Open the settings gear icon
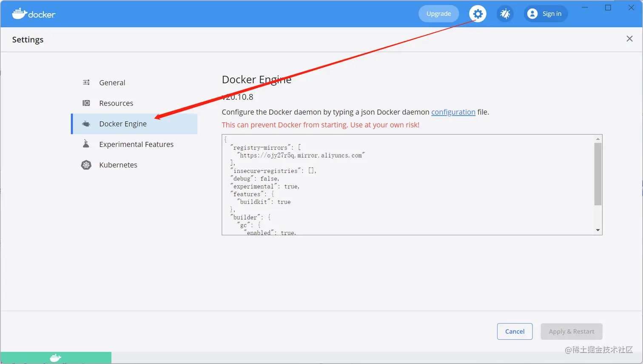 (478, 14)
